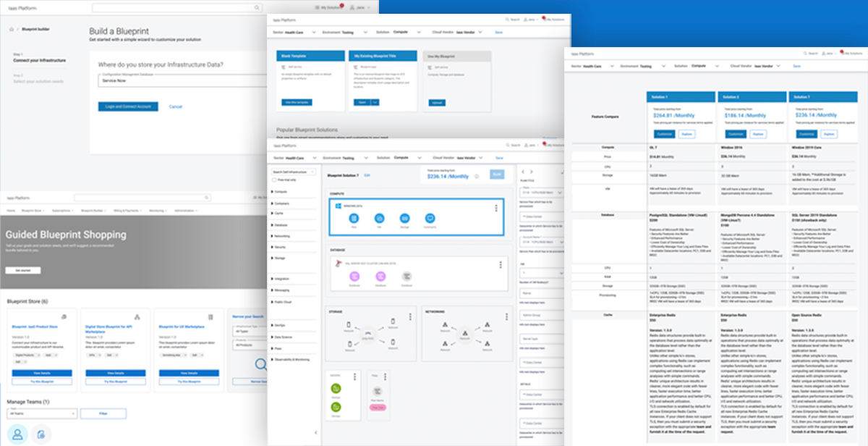Open the Monitoring navigation menu
Image resolution: width=868 pixels, height=446 pixels.
[157, 211]
